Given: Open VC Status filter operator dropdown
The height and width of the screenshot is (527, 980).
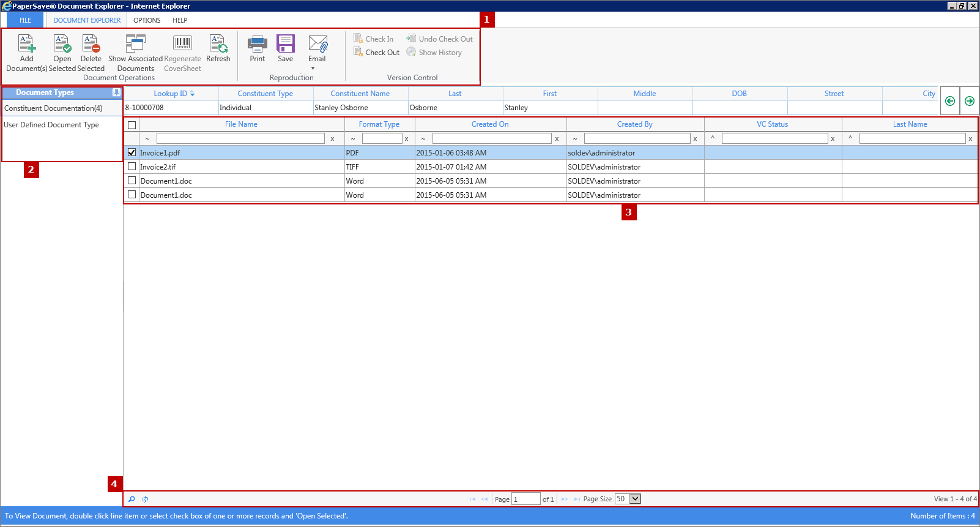Looking at the screenshot, I should tap(713, 138).
